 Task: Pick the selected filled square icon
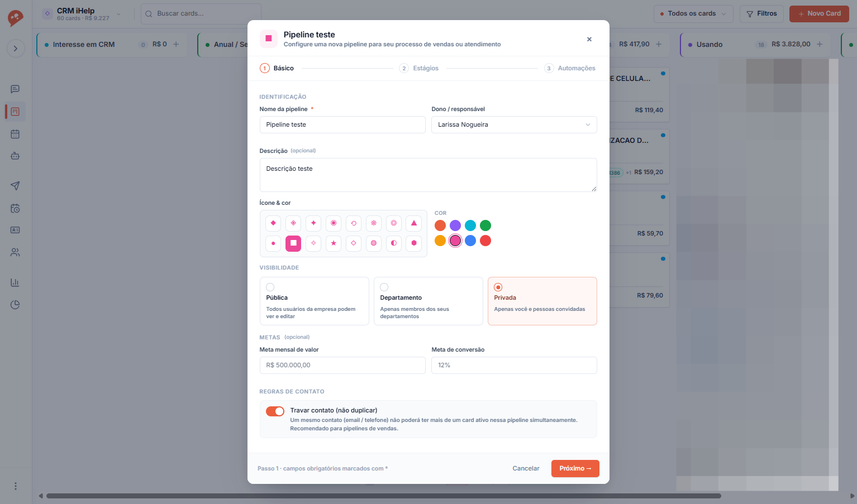293,243
